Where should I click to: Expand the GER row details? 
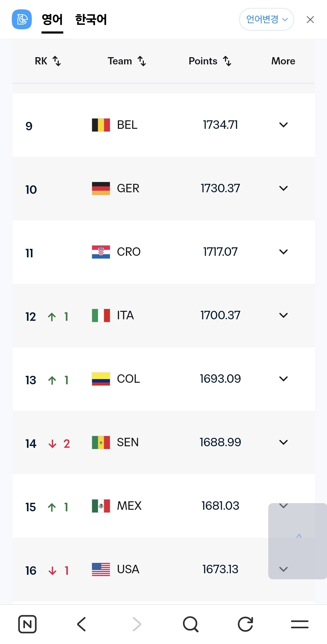283,188
